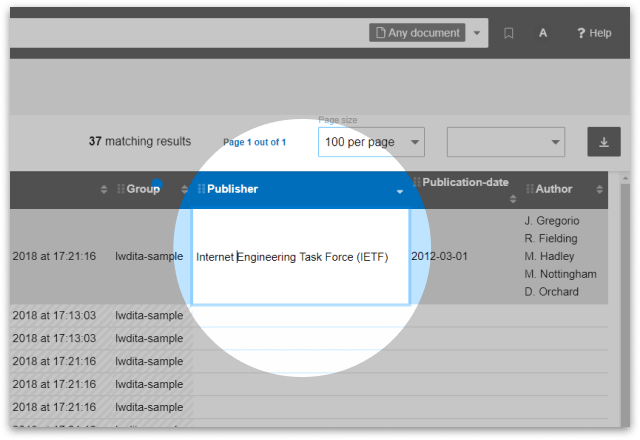
Task: Open the Help menu
Action: pyautogui.click(x=594, y=33)
